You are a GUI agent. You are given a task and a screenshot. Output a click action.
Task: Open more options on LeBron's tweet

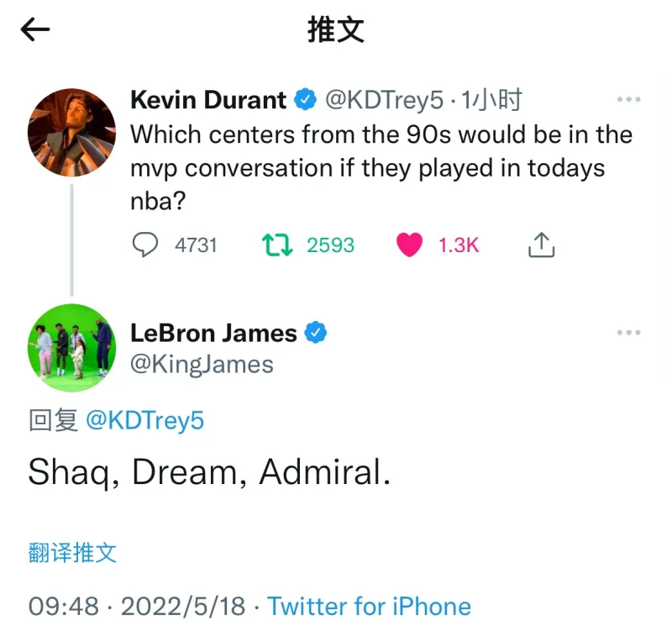pos(628,333)
